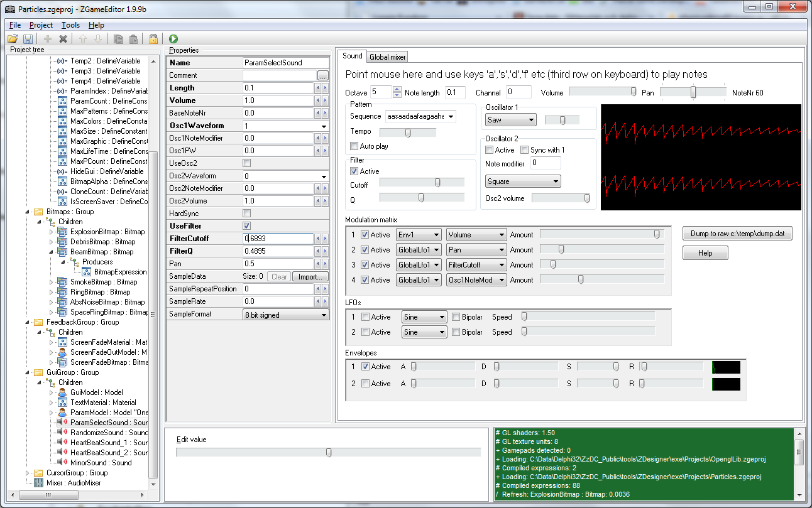
Task: Enable Oscillator 2 Active checkbox
Action: tap(490, 150)
